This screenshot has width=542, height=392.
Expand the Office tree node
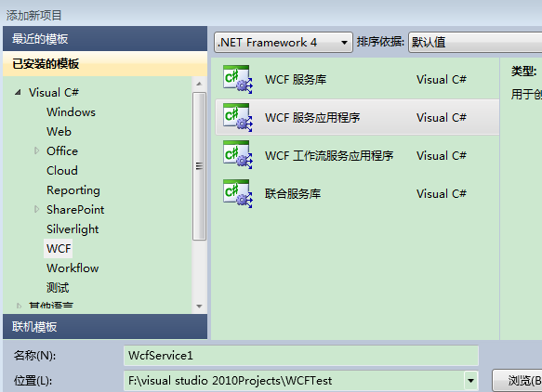36,150
